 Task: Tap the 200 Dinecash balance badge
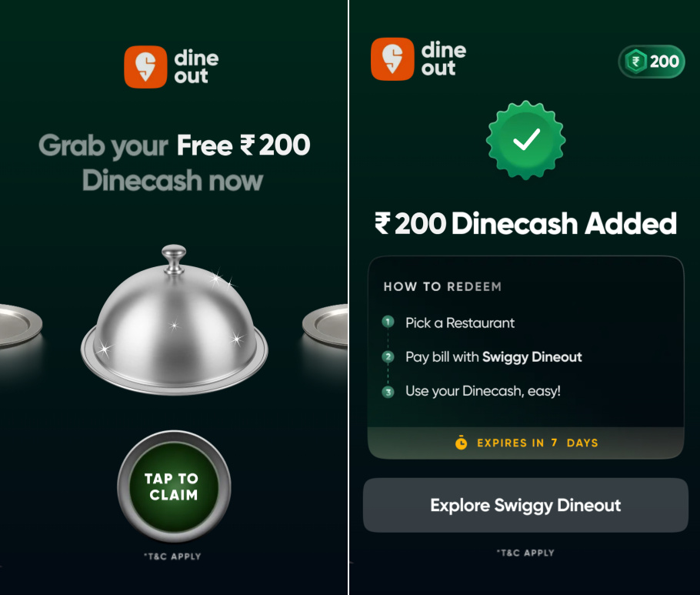pos(652,62)
